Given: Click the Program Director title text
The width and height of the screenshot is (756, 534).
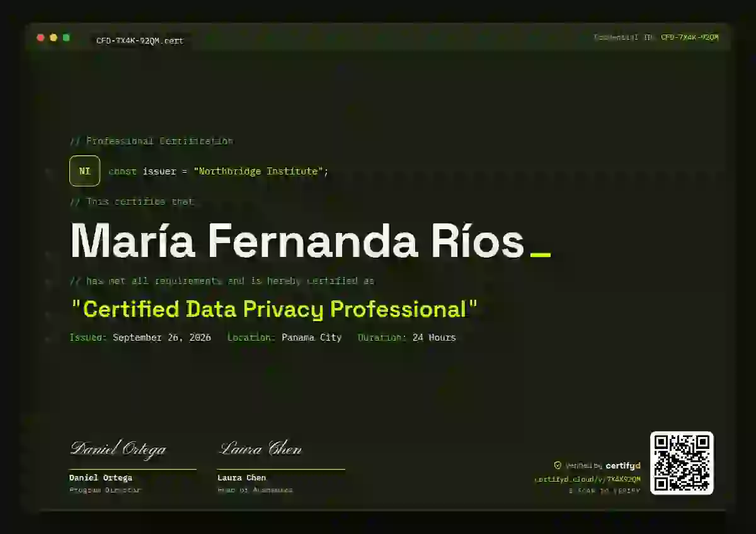Looking at the screenshot, I should (x=105, y=490).
